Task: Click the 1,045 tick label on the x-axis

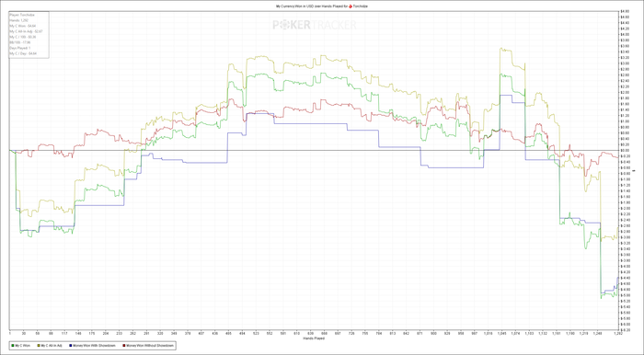Action: click(x=502, y=334)
